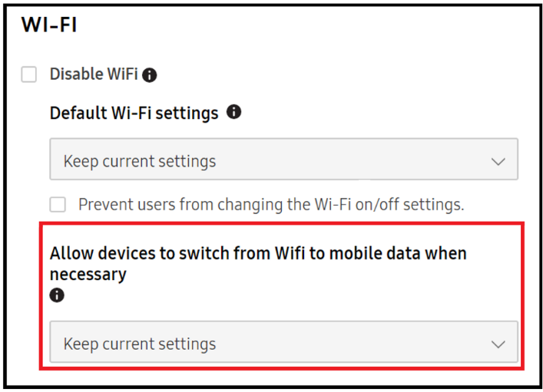The image size is (543, 392).
Task: Enable Prevent users from changing Wi-Fi settings checkbox
Action: [x=58, y=204]
